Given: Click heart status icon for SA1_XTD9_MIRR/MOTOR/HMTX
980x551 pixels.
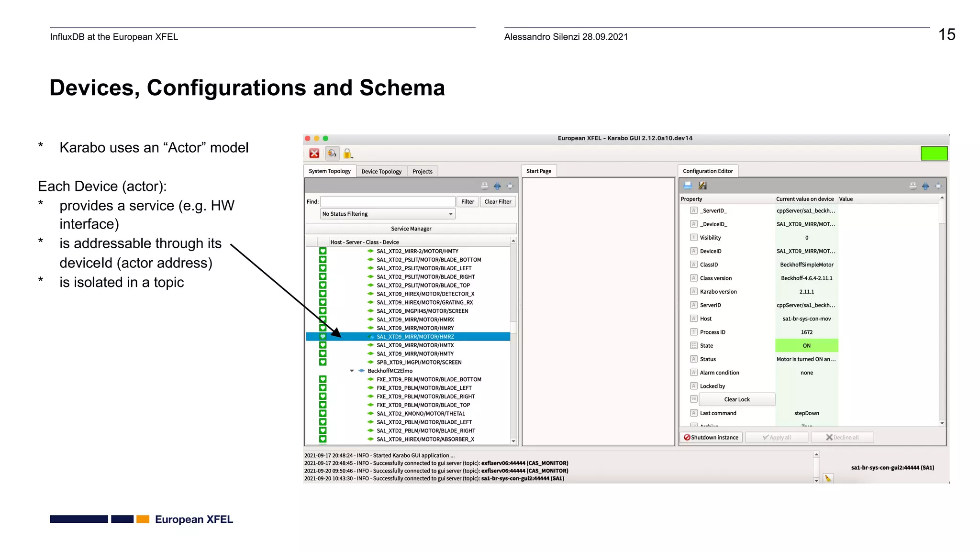Looking at the screenshot, I should coord(323,345).
